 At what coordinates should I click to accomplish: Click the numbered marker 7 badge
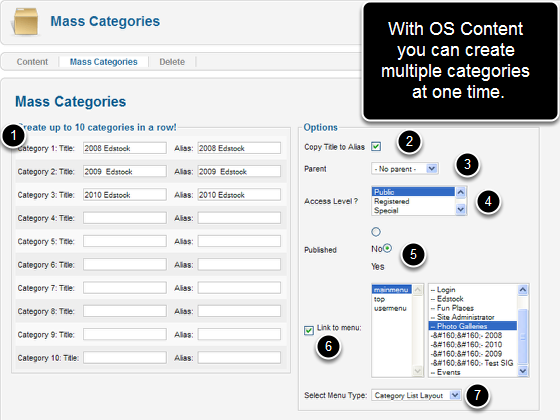(477, 395)
